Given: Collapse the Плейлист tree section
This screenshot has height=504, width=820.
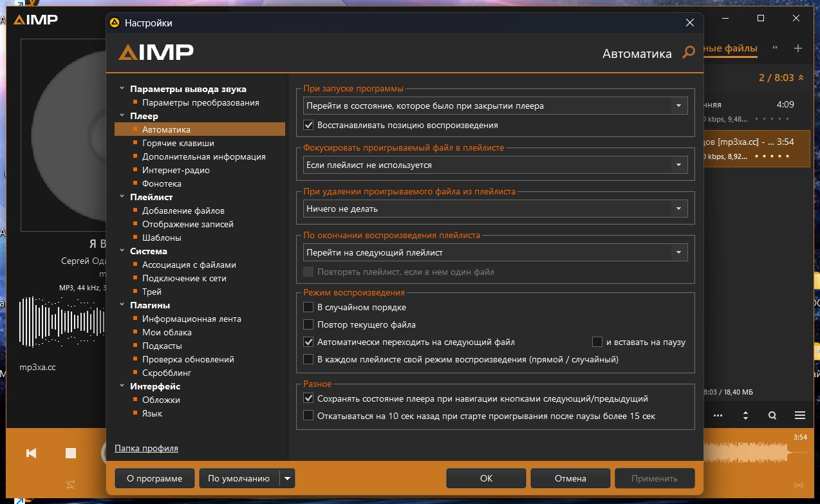Looking at the screenshot, I should [x=122, y=197].
